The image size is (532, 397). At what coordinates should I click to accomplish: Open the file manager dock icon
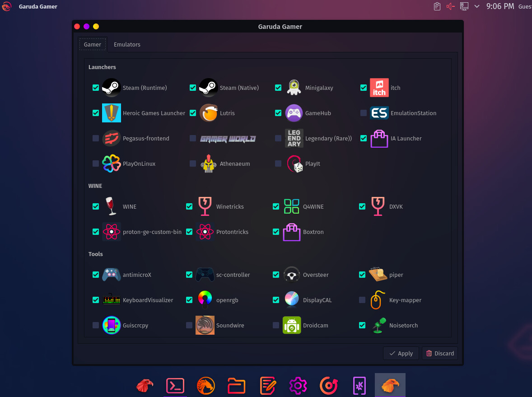[x=237, y=386]
